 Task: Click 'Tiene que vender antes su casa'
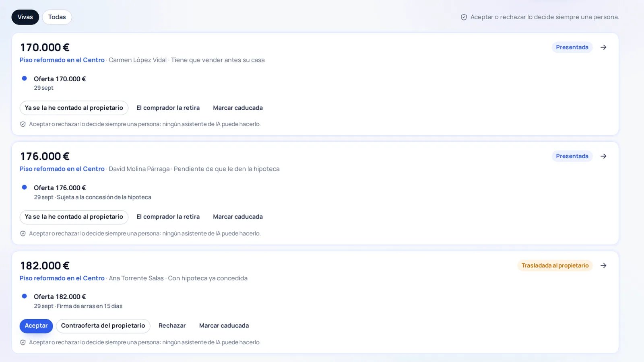[x=218, y=60]
